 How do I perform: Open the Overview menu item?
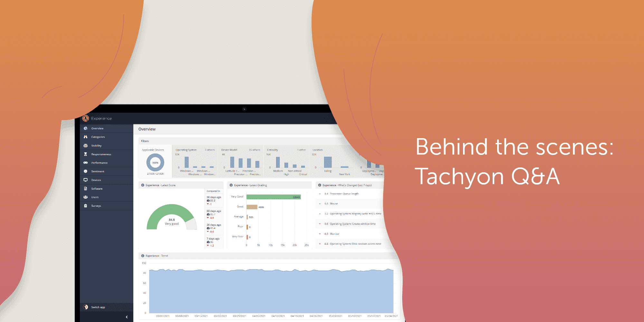(107, 128)
